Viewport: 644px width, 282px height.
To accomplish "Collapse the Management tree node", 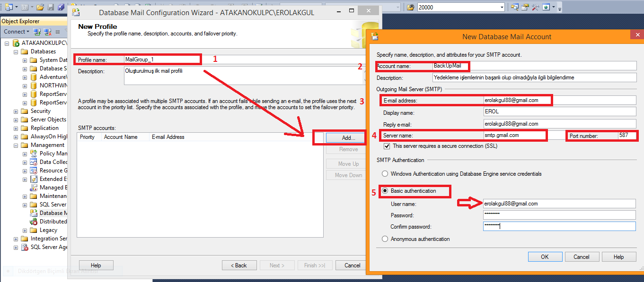I will pos(16,145).
